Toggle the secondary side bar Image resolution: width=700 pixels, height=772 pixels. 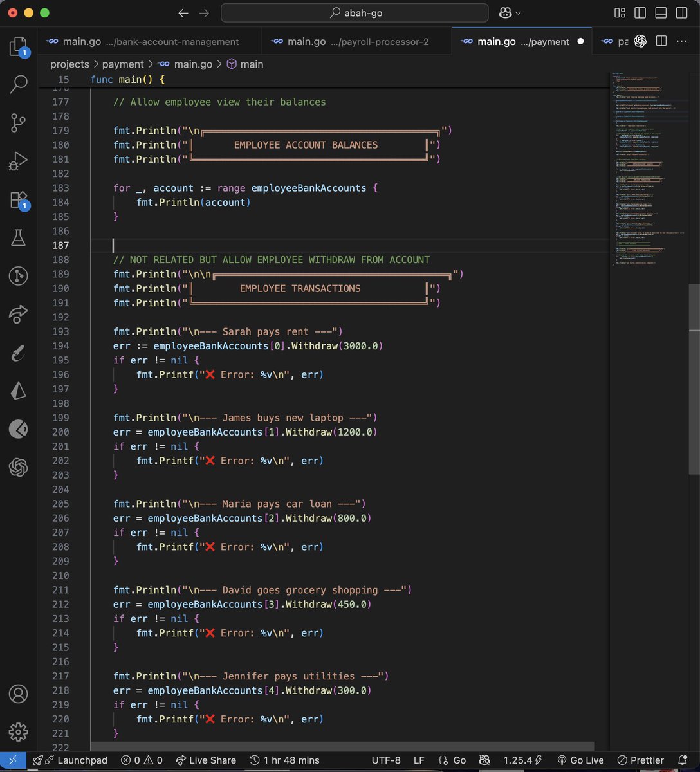681,13
